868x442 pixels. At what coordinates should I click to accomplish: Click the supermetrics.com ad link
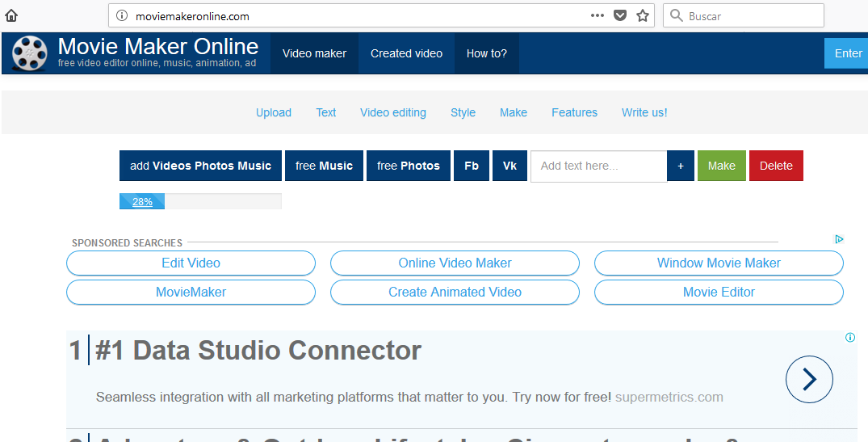pos(669,397)
